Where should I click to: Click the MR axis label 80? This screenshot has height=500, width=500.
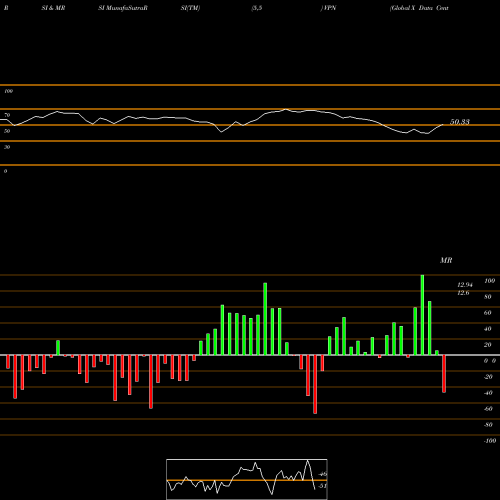(x=488, y=297)
